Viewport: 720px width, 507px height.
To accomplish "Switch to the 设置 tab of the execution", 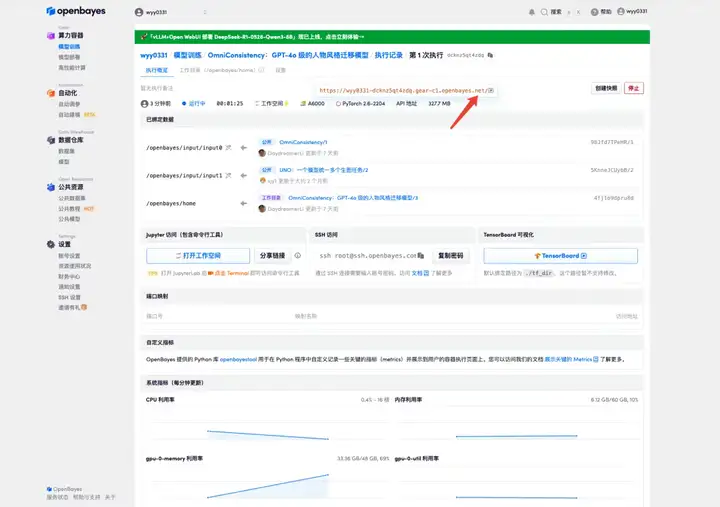I will coord(281,70).
